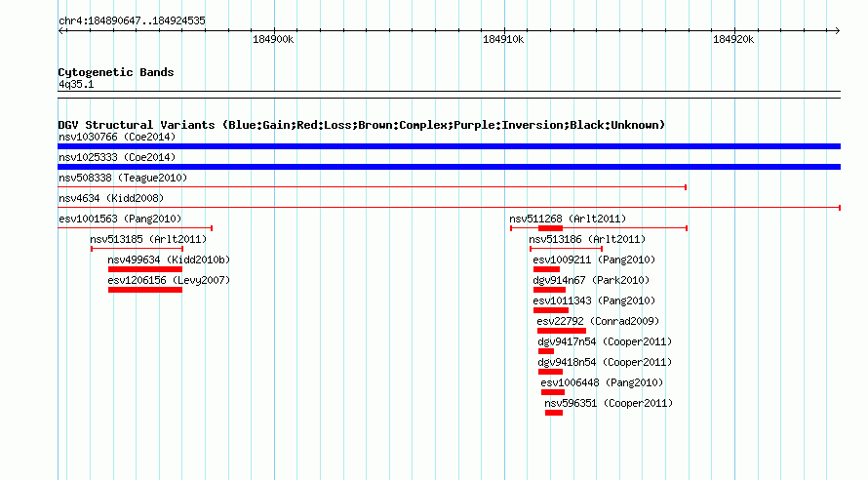The height and width of the screenshot is (480, 868).
Task: Click the nsv508338 (Teague2010) label
Action: click(123, 178)
